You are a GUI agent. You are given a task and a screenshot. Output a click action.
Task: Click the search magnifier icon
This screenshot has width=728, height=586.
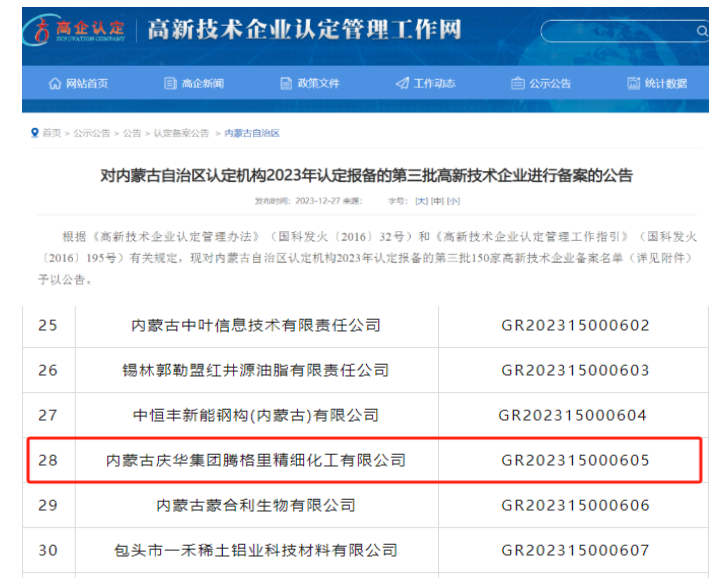pos(701,31)
